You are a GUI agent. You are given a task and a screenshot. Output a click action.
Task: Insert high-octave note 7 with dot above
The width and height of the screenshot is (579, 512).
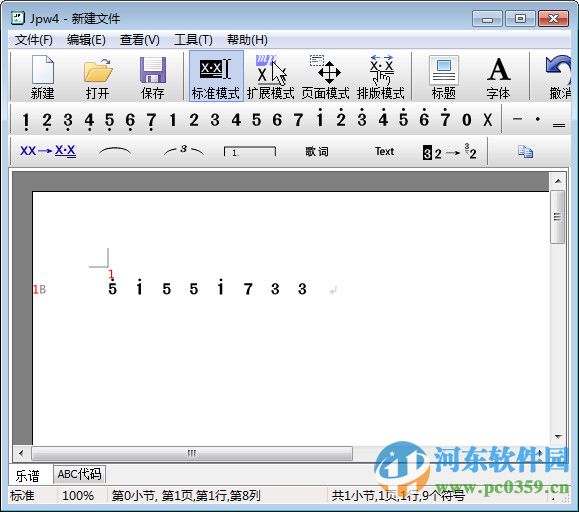445,119
